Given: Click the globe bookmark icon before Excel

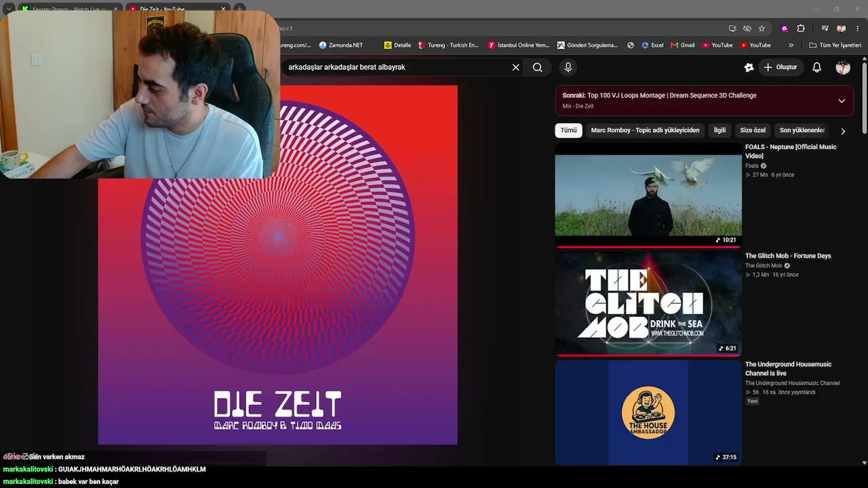Looking at the screenshot, I should [631, 45].
